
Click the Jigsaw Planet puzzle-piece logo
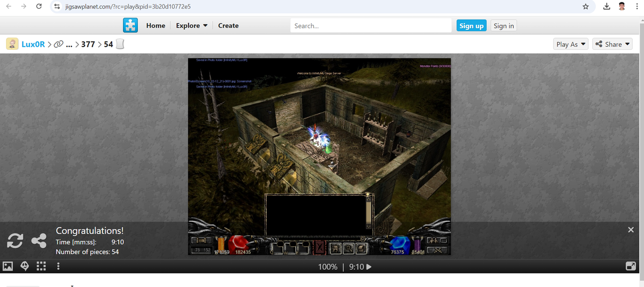[x=130, y=25]
